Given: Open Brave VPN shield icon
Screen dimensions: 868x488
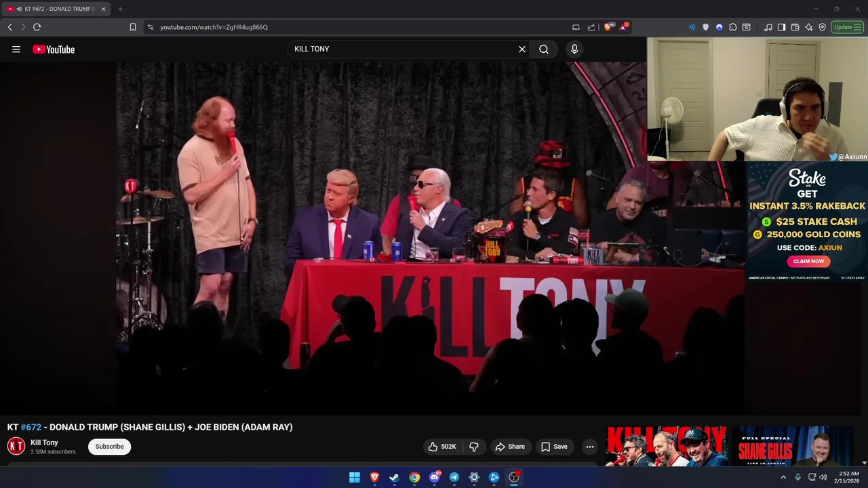Looking at the screenshot, I should tap(822, 27).
